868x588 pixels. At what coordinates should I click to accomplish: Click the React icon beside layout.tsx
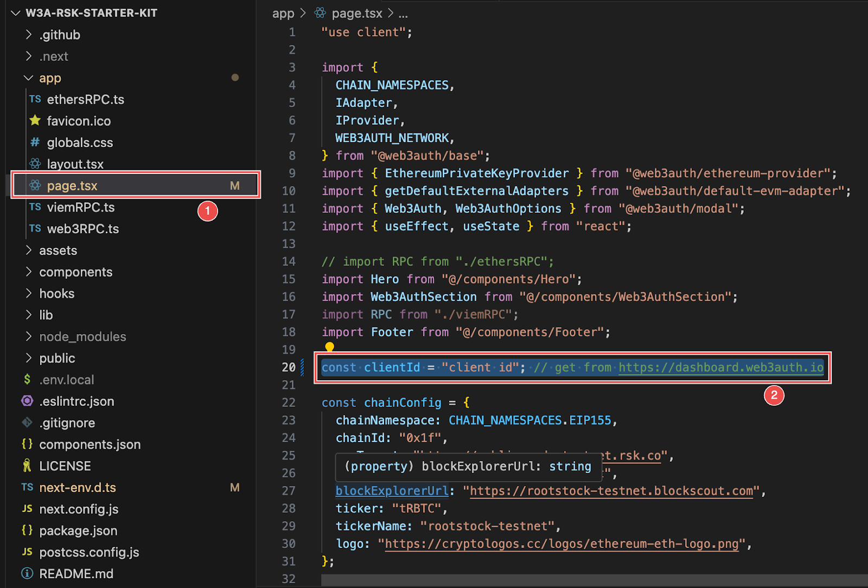tap(35, 163)
